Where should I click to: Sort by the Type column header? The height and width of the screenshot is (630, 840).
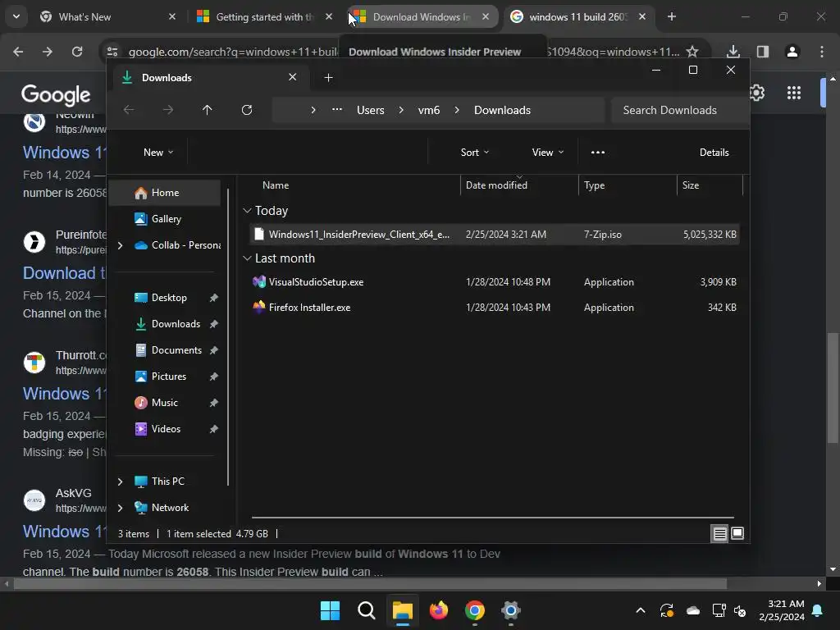point(628,185)
